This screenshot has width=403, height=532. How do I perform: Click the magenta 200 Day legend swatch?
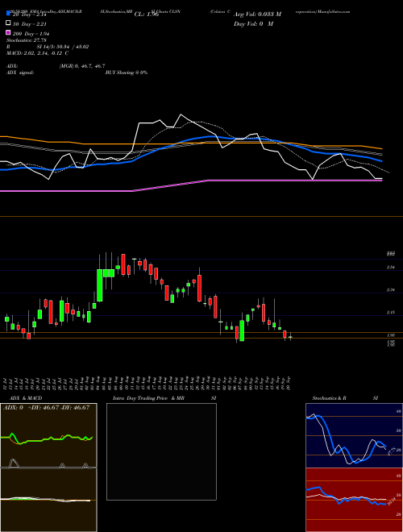point(8,32)
